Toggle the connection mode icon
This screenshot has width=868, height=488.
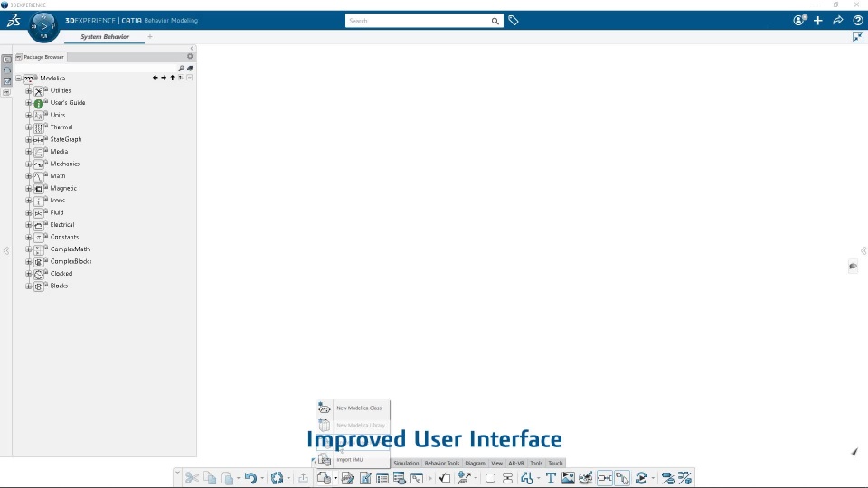[x=605, y=478]
